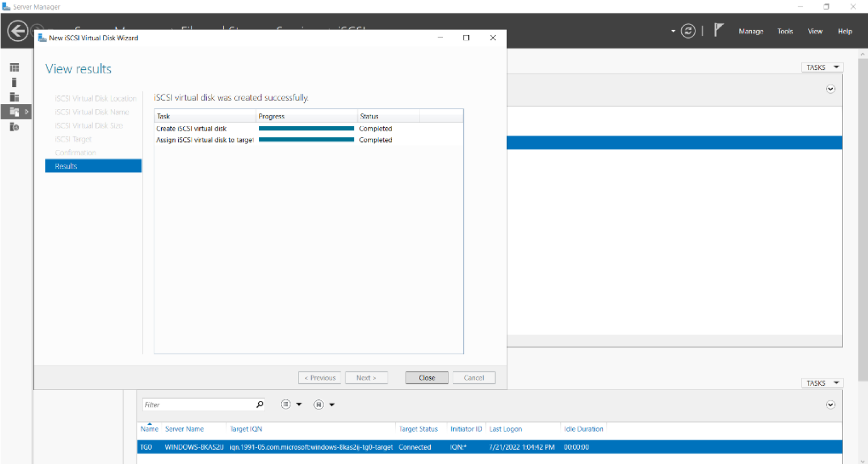Open the list view criteria dropdown
Screen dimensions: 868x464
[x=291, y=404]
